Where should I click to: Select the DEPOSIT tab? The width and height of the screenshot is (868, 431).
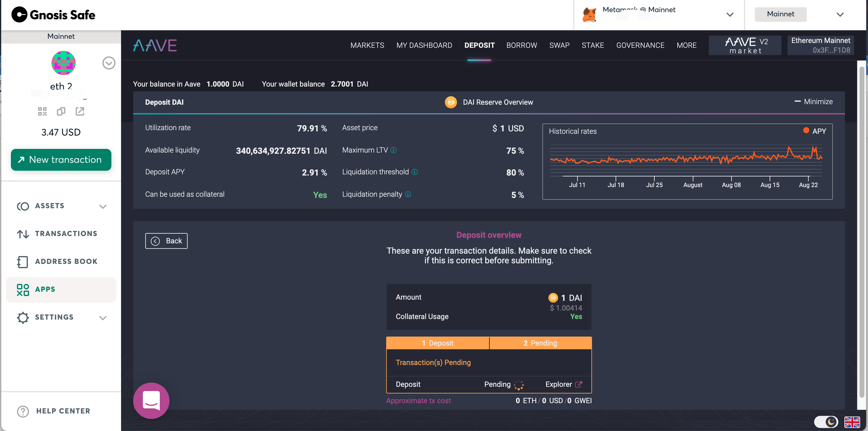pyautogui.click(x=479, y=45)
